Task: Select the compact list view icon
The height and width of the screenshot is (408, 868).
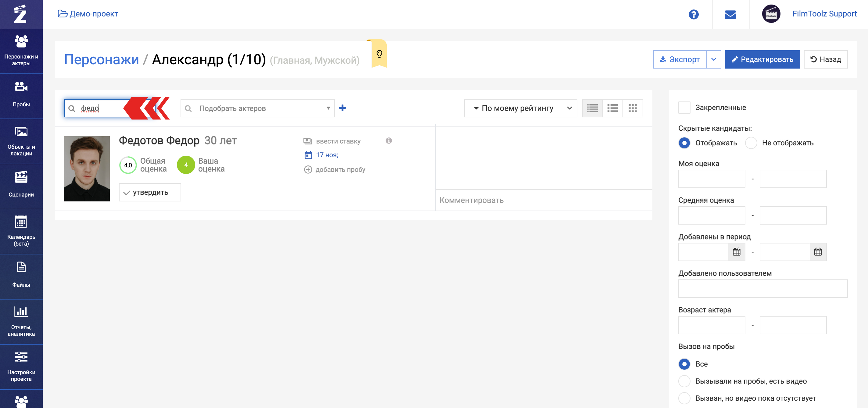Action: pyautogui.click(x=592, y=108)
